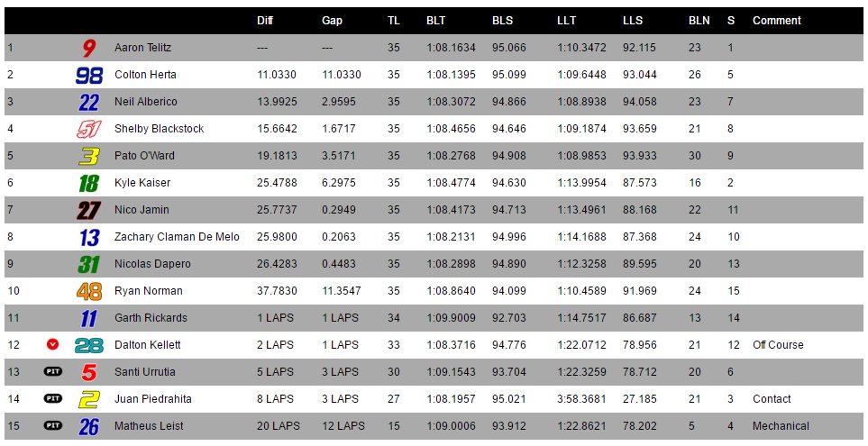Click the Diff column header

pos(265,21)
